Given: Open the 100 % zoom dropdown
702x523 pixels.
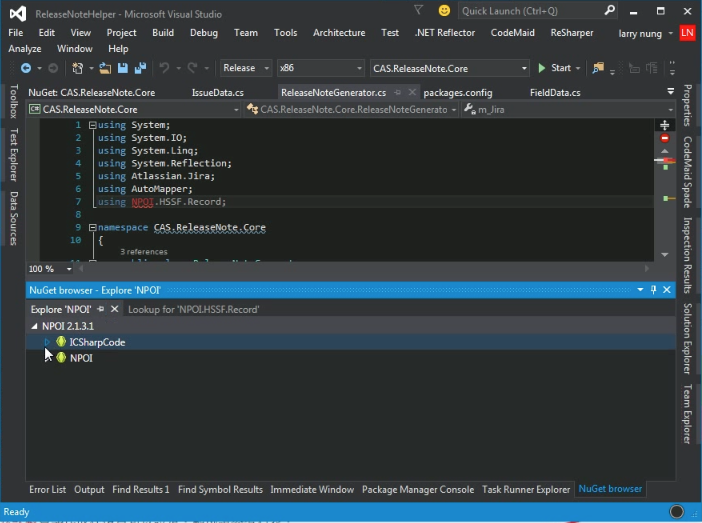Looking at the screenshot, I should click(69, 269).
